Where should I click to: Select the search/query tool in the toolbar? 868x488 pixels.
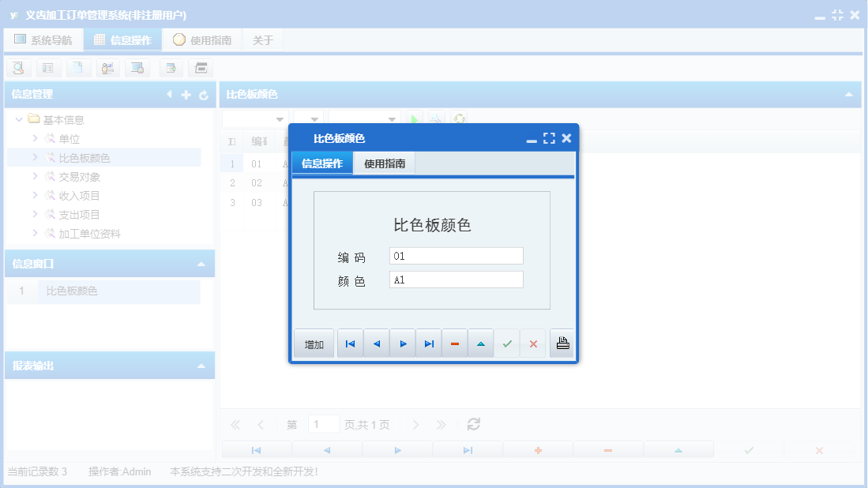18,68
